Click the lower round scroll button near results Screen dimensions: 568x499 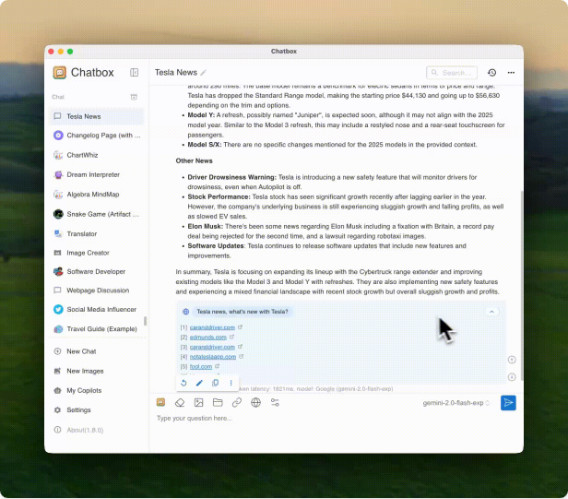point(511,377)
